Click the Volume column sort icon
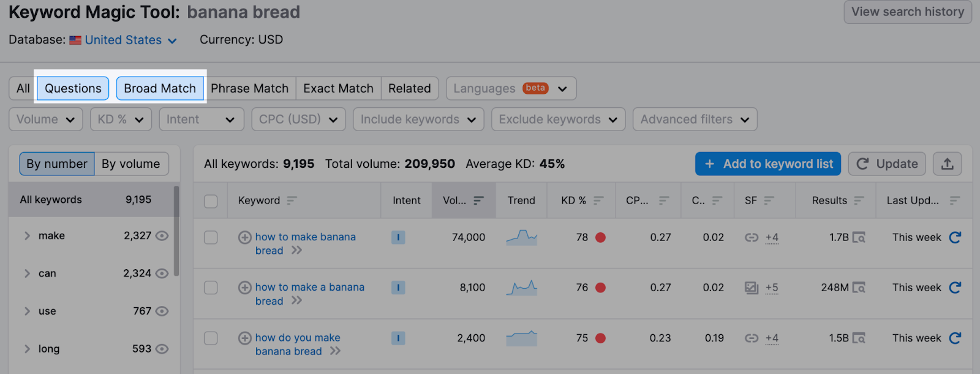 pyautogui.click(x=478, y=200)
